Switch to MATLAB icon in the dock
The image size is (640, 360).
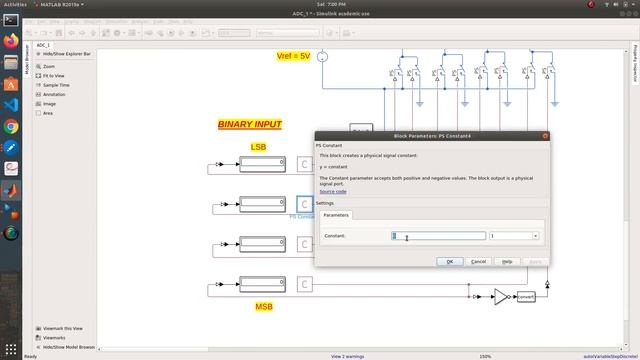11,190
